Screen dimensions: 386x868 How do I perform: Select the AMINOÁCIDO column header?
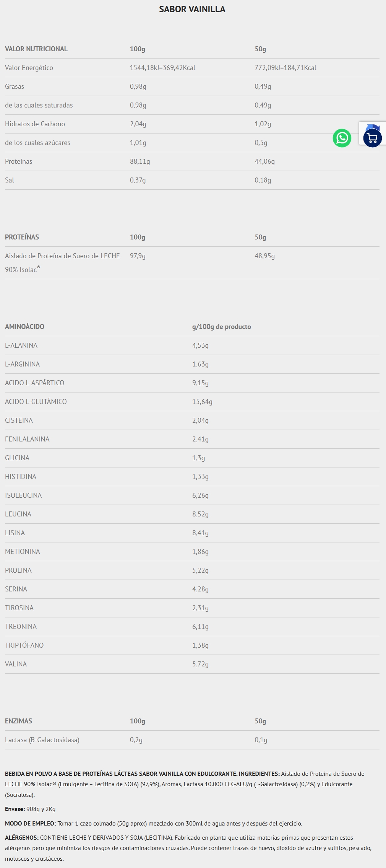point(24,327)
